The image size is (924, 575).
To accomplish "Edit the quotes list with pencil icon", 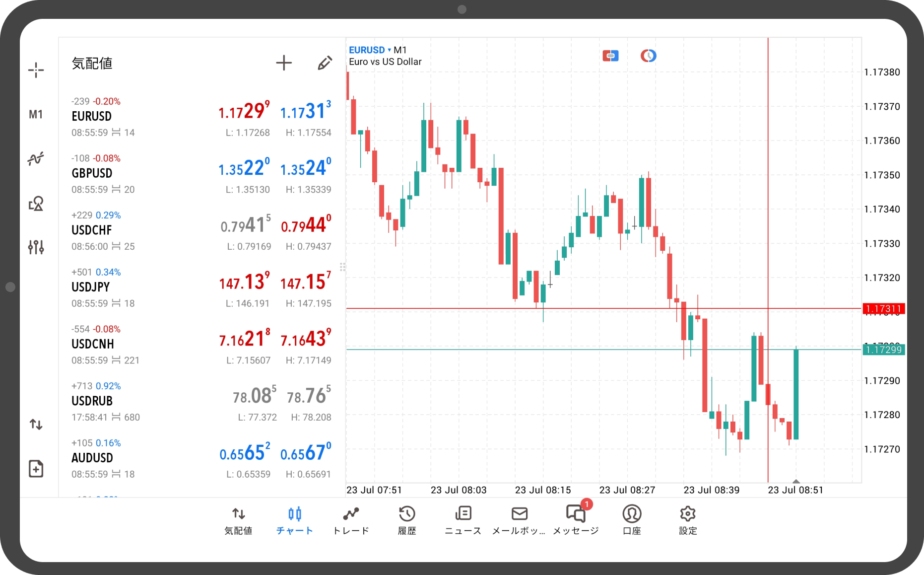I will pos(325,63).
